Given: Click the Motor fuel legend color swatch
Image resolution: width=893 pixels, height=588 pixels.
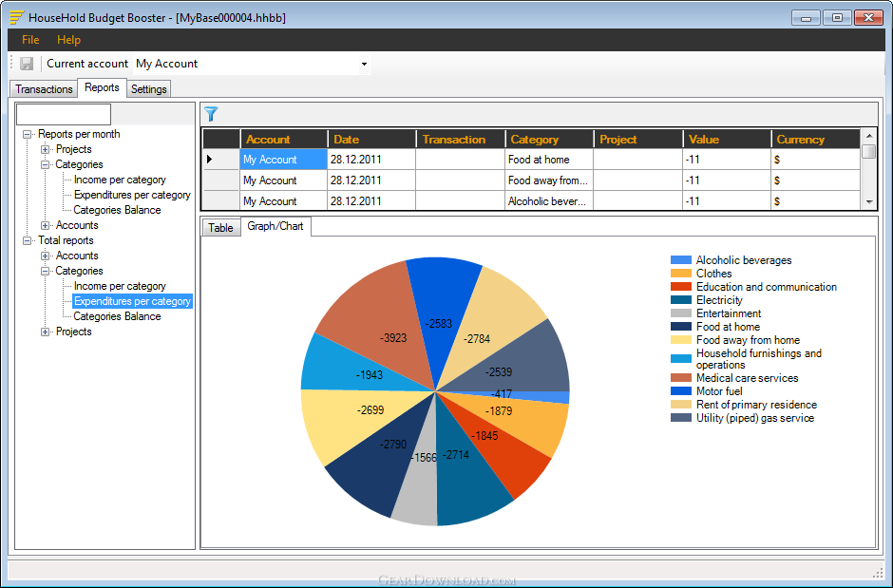Looking at the screenshot, I should (x=680, y=391).
